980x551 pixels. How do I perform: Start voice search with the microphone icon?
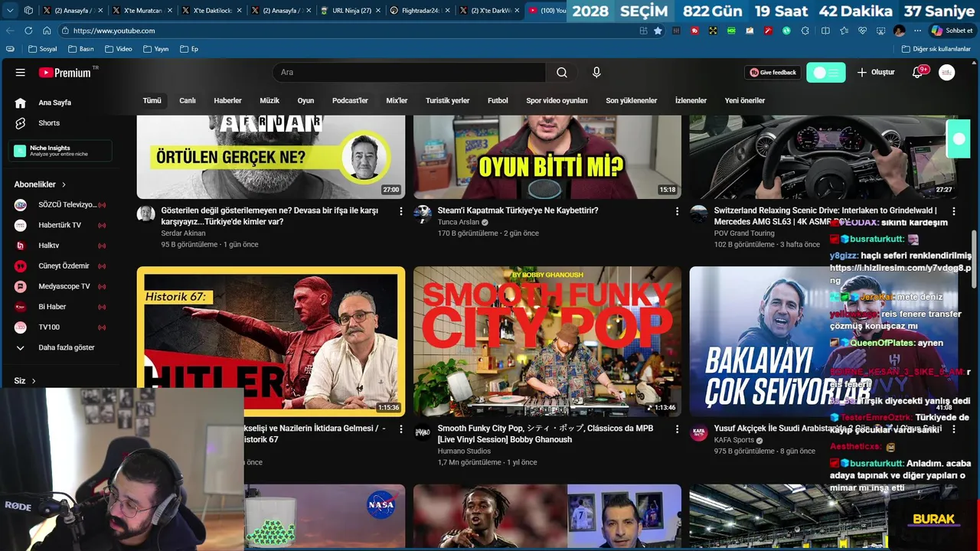click(596, 72)
